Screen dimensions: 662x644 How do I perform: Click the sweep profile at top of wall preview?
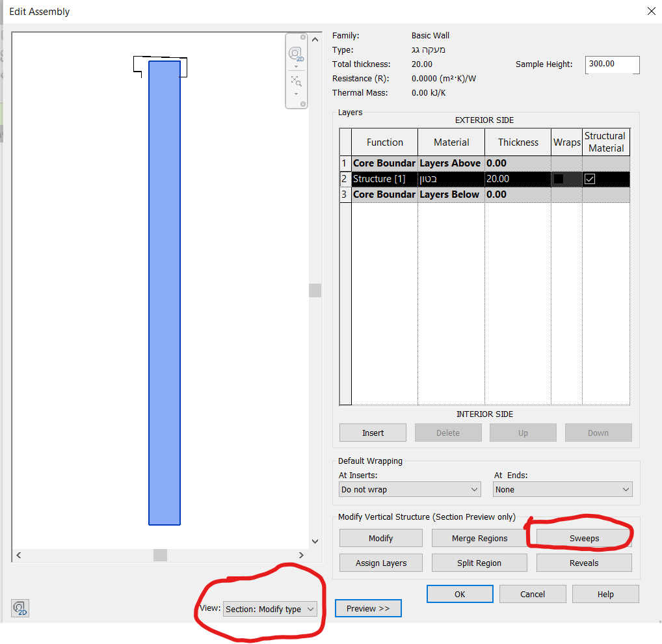pos(161,66)
